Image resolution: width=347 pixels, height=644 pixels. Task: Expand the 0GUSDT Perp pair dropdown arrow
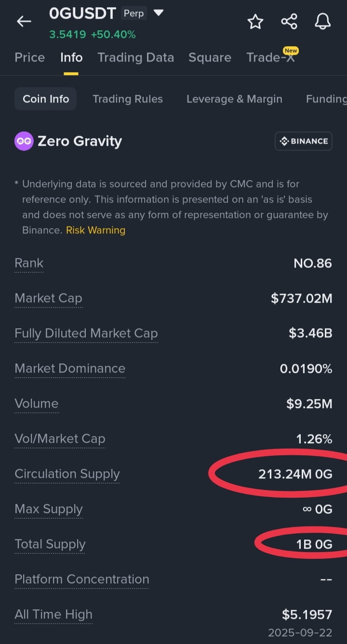(x=158, y=13)
